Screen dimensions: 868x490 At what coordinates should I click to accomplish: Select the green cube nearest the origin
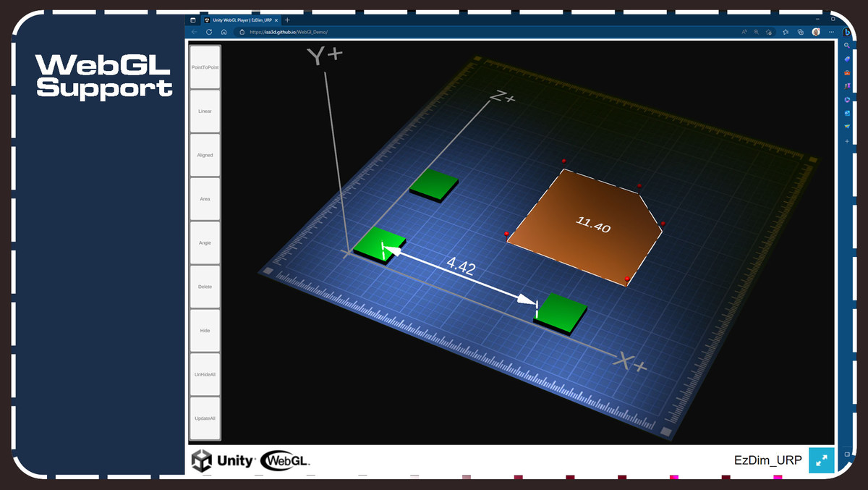(x=379, y=245)
